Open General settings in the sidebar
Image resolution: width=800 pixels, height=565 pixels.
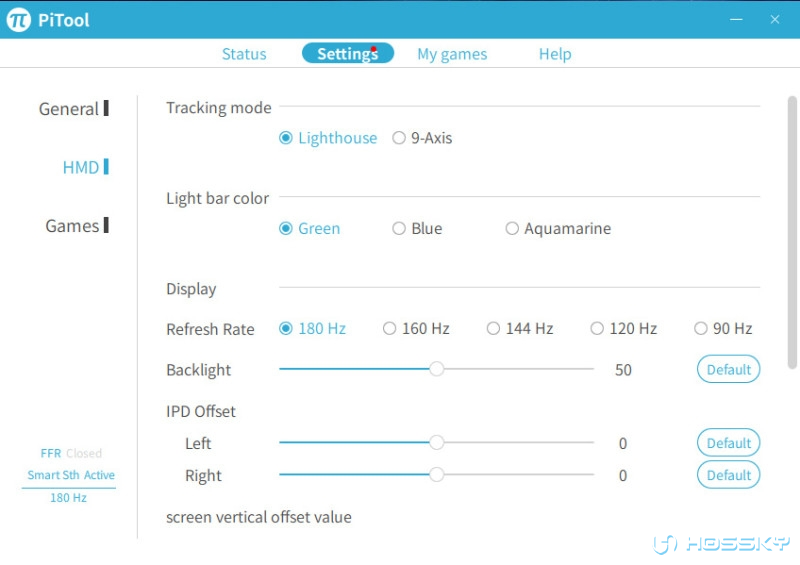[74, 109]
